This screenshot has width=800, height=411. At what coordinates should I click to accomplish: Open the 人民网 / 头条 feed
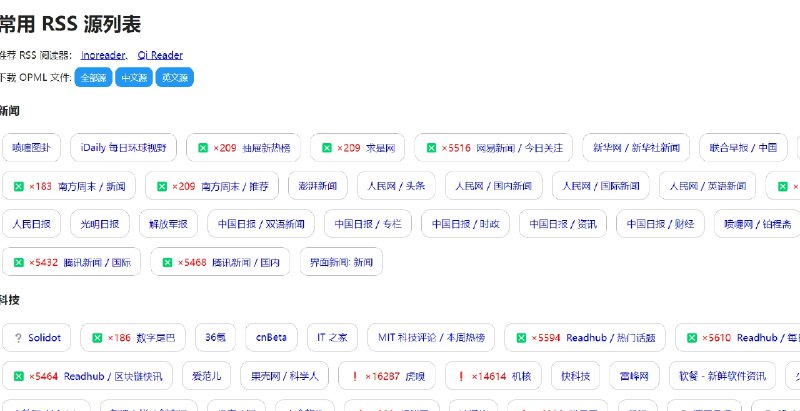click(396, 186)
